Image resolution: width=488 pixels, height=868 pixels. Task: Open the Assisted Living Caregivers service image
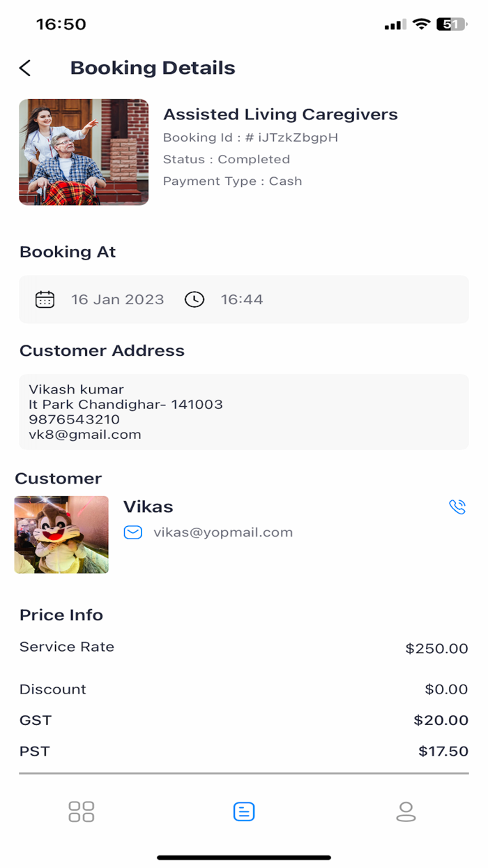click(84, 152)
